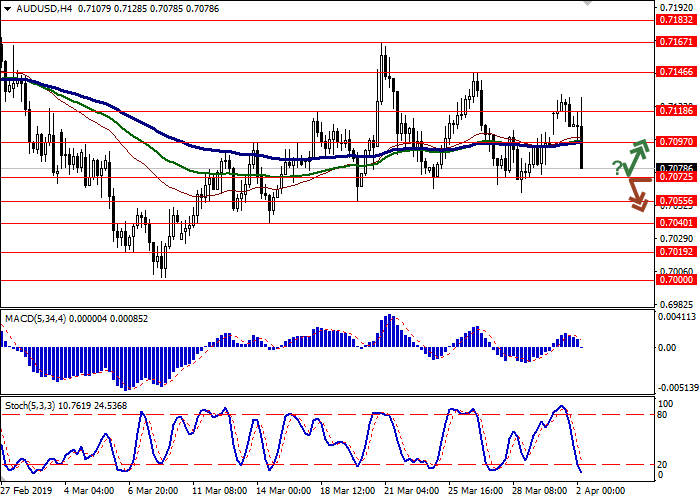Click the green upward forecast arrow
Screen dimensions: 700x500
coord(636,155)
